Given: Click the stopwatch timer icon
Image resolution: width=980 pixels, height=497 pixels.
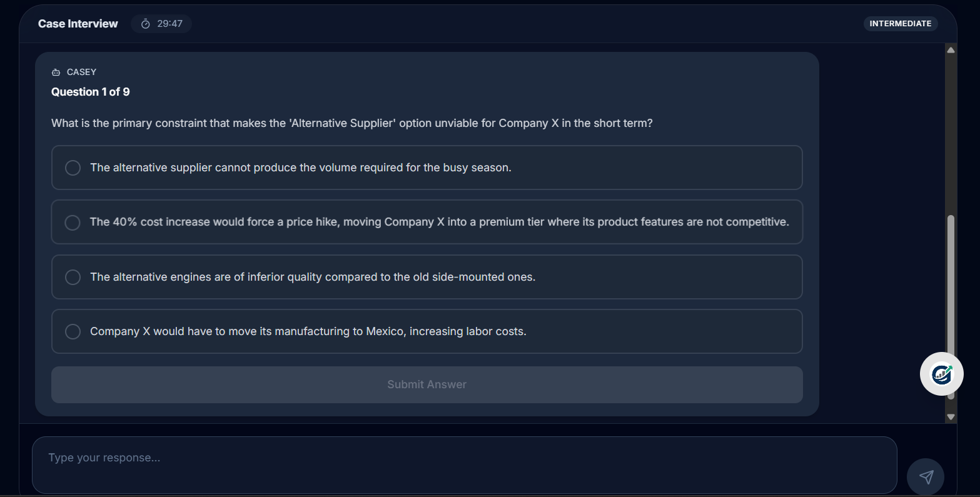Looking at the screenshot, I should (x=146, y=24).
